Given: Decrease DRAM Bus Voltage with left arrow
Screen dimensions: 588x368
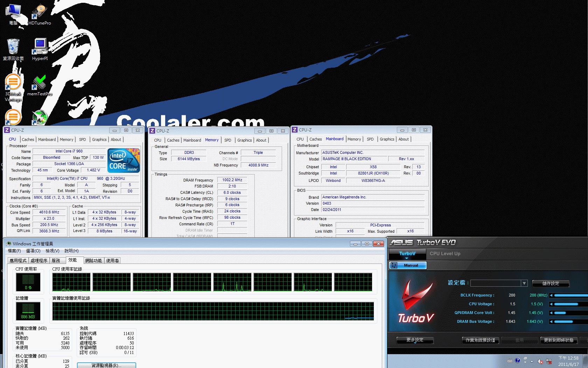Looking at the screenshot, I should [551, 321].
